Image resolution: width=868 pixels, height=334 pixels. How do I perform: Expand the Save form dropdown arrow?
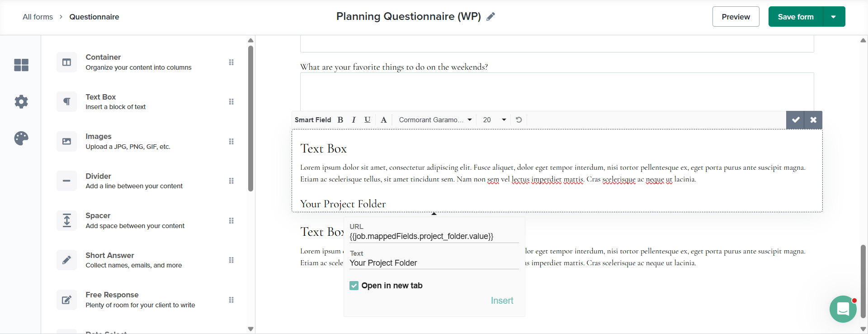click(x=834, y=17)
